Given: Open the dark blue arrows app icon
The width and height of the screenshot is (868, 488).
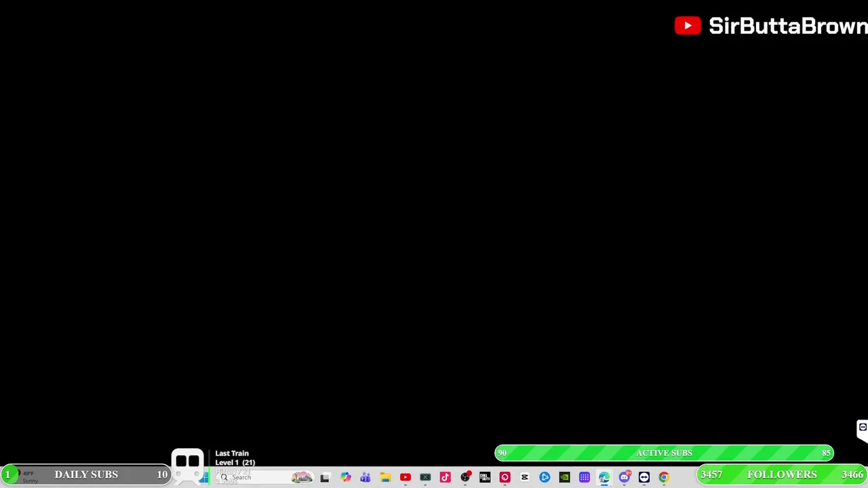Looking at the screenshot, I should point(644,478).
